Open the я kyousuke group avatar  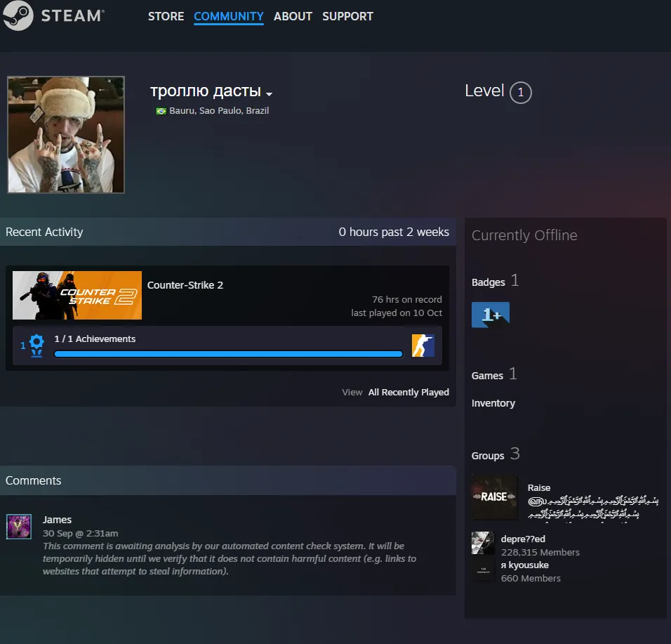(483, 570)
